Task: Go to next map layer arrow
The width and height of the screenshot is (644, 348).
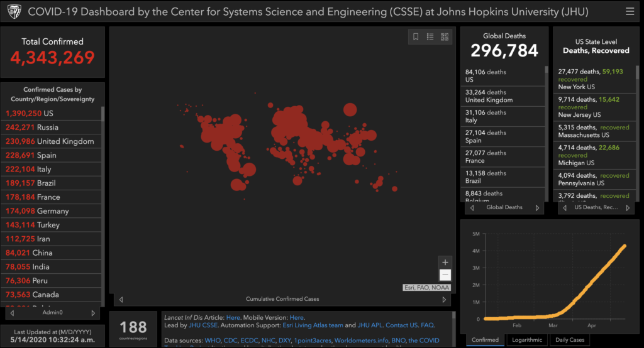Action: (444, 300)
